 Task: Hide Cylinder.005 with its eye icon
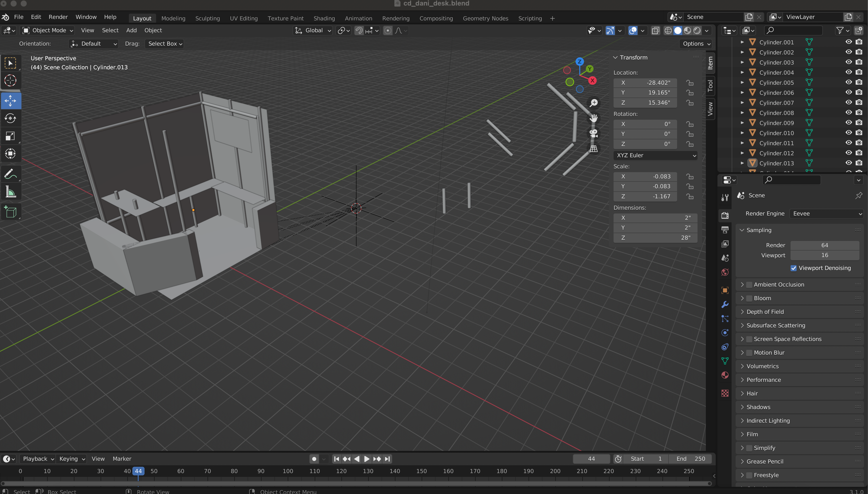coord(848,82)
